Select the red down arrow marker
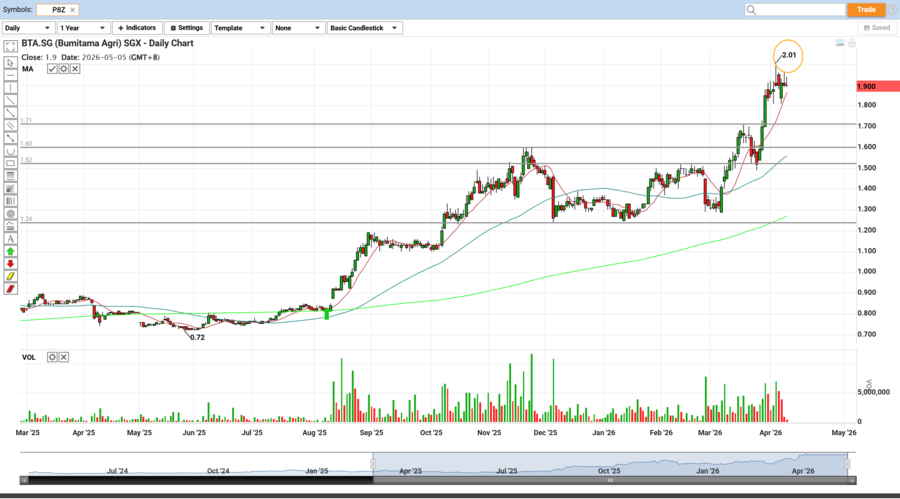This screenshot has height=499, width=900. 10,264
